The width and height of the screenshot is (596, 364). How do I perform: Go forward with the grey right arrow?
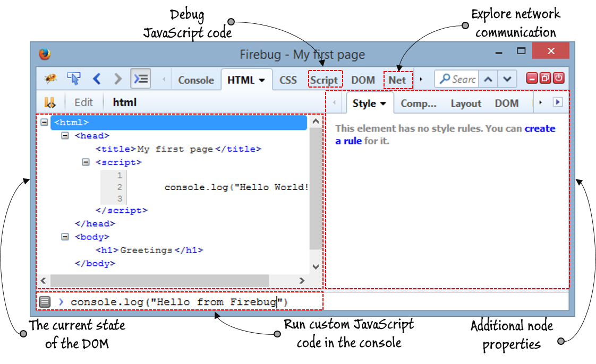tap(118, 79)
